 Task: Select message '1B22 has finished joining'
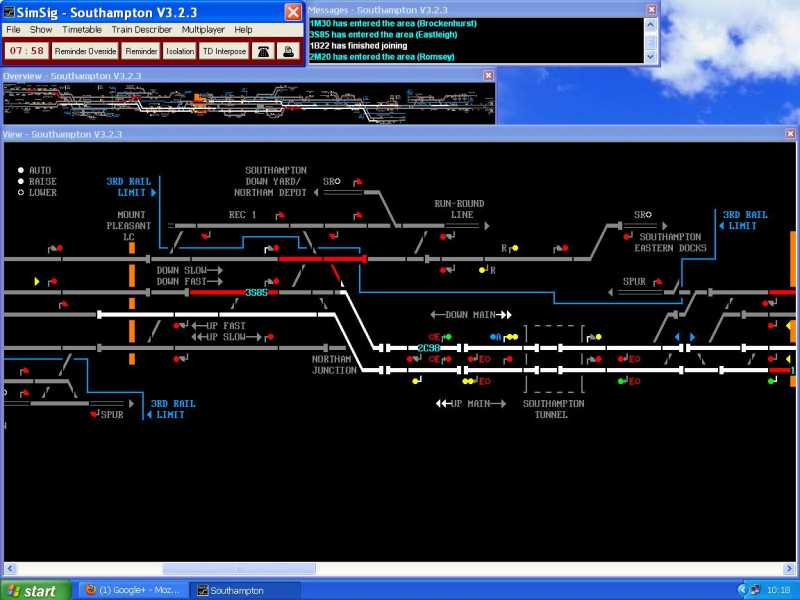tap(358, 45)
